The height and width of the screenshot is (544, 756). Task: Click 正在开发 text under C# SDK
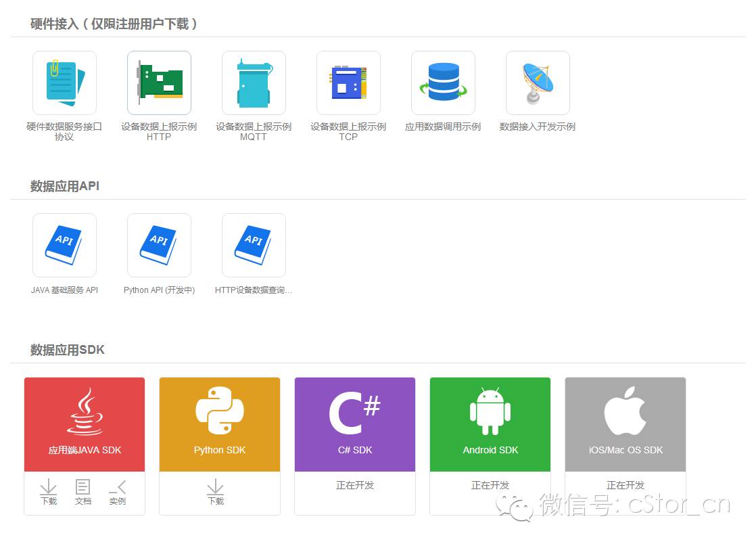point(355,485)
